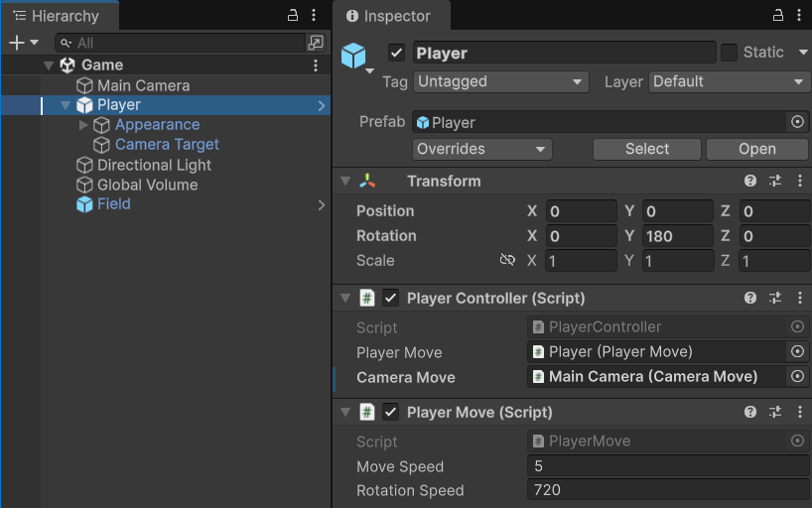The width and height of the screenshot is (812, 508).
Task: Open create object dropdown arrow
Action: point(34,43)
